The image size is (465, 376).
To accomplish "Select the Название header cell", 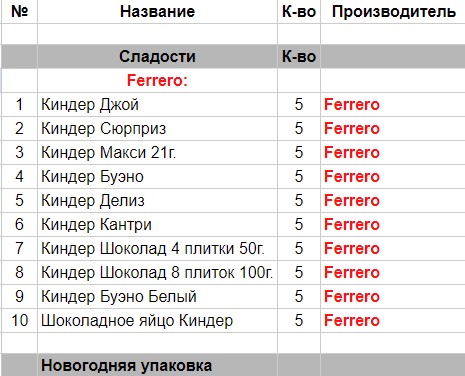I will click(157, 12).
